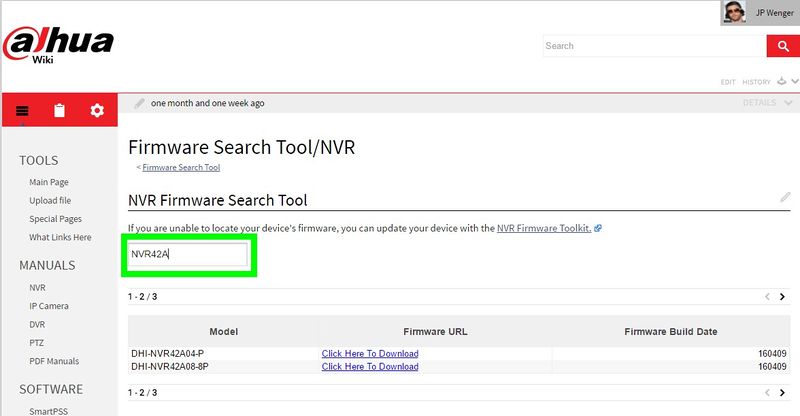The height and width of the screenshot is (416, 800).
Task: Open PTZ manuals in sidebar
Action: click(36, 343)
